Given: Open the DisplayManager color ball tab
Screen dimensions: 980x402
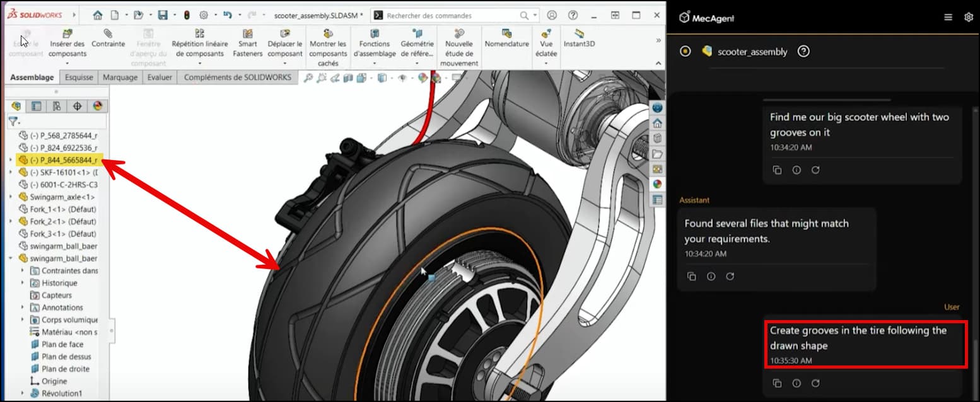Looking at the screenshot, I should pyautogui.click(x=97, y=106).
